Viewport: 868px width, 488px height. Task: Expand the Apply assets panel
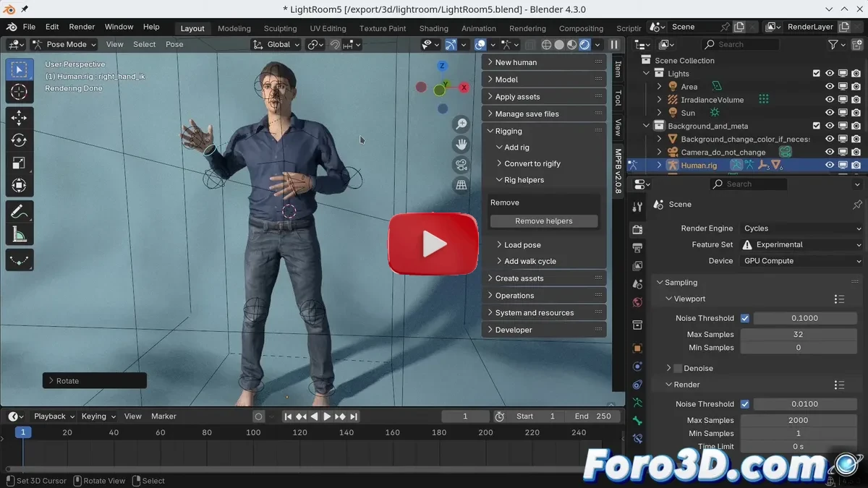tap(544, 97)
